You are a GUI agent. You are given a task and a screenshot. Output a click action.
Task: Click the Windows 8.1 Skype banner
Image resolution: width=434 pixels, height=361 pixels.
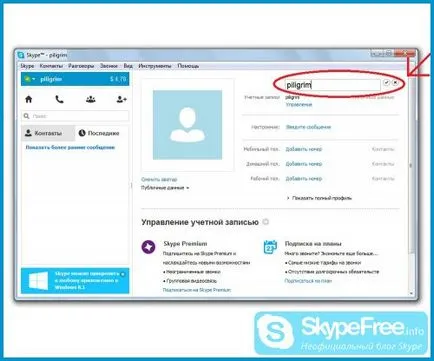[x=75, y=281]
